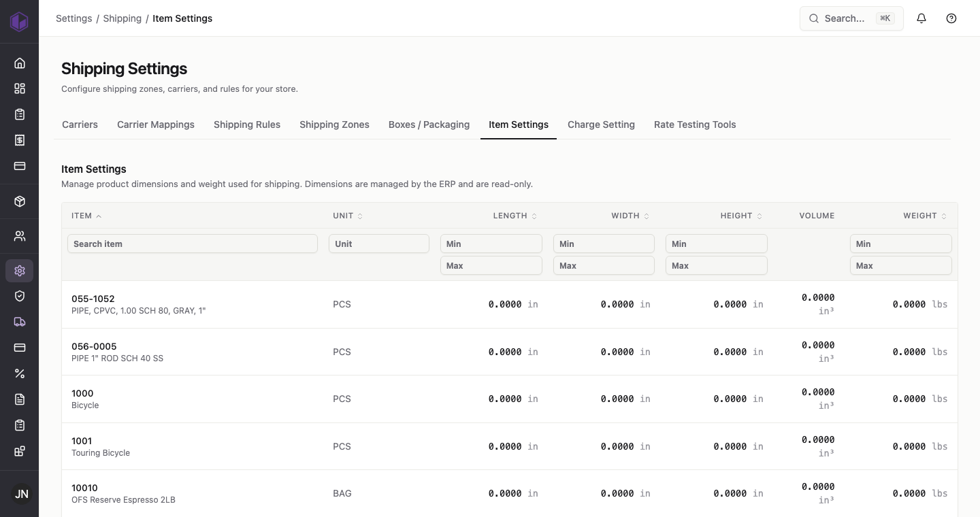Viewport: 980px width, 517px height.
Task: Switch to the Boxes / Packaging tab
Action: [429, 124]
